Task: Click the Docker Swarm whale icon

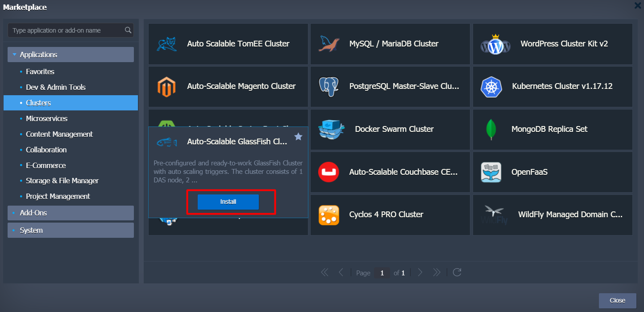Action: (332, 130)
